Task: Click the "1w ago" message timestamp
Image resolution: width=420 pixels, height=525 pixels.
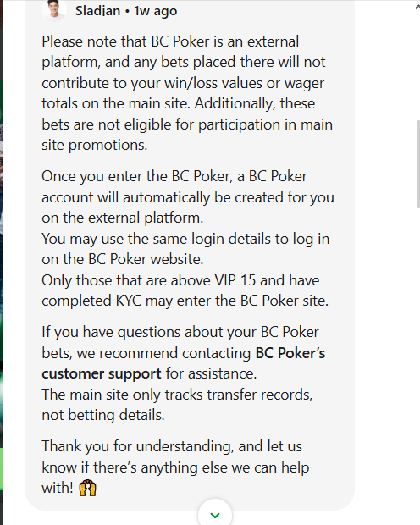Action: [x=156, y=11]
